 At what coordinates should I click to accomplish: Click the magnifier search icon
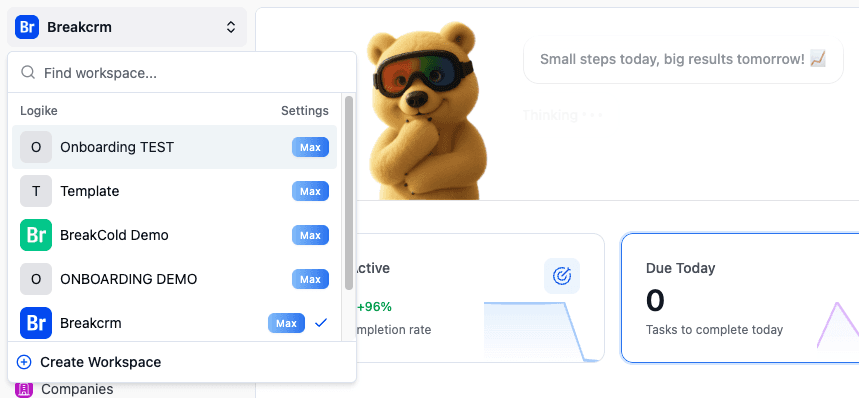click(x=28, y=73)
